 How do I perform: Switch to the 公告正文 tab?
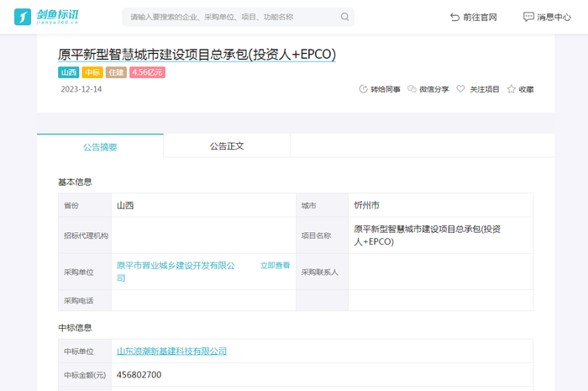tap(227, 146)
